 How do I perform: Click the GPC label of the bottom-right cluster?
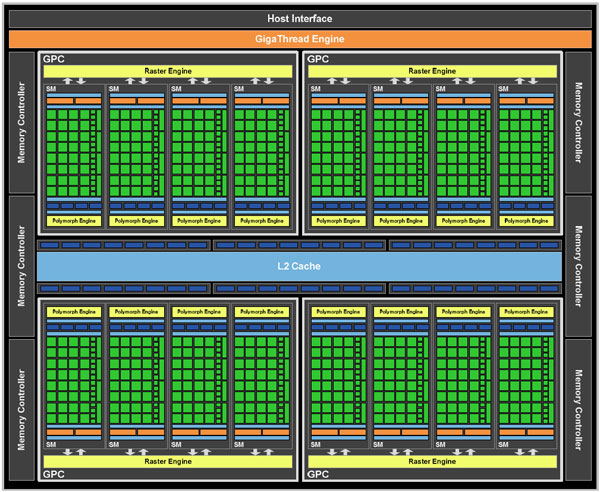(318, 474)
